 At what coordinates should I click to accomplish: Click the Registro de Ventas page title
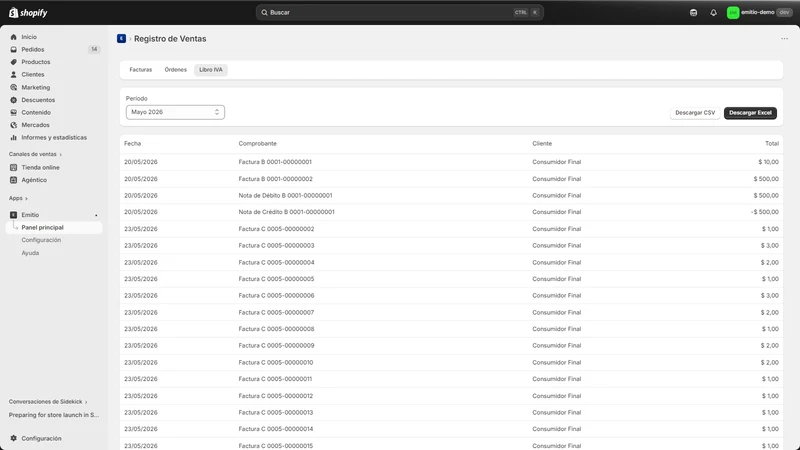(x=170, y=39)
